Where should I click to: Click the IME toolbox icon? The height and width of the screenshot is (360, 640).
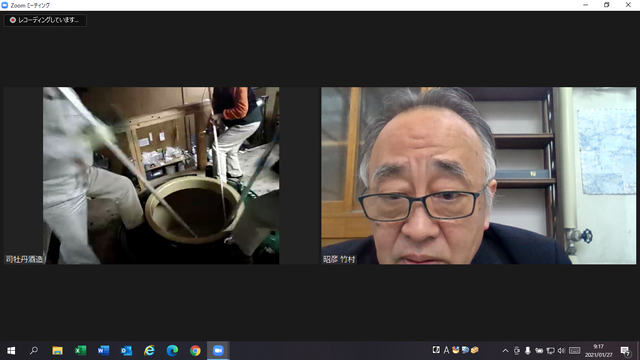474,350
